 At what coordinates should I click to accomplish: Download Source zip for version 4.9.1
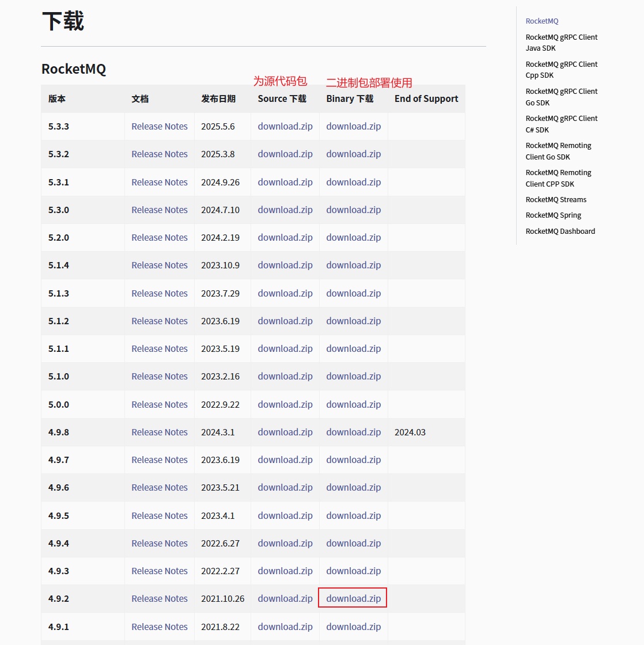point(285,627)
